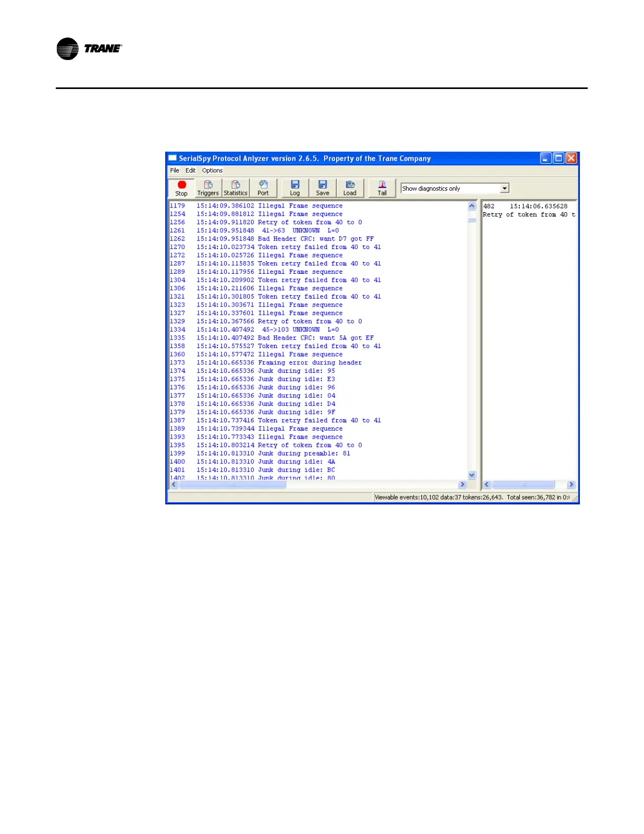Click the Save toolbar icon
Screen dimensions: 644x834
[x=323, y=188]
